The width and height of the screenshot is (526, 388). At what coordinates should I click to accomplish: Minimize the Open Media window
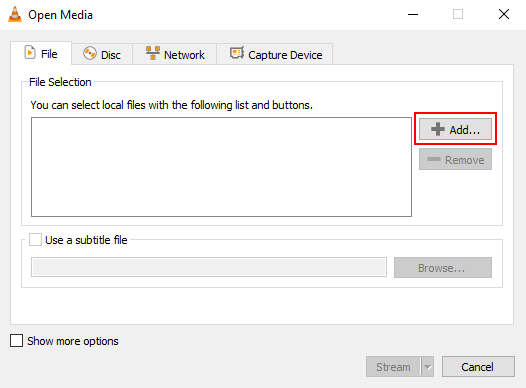tap(413, 14)
